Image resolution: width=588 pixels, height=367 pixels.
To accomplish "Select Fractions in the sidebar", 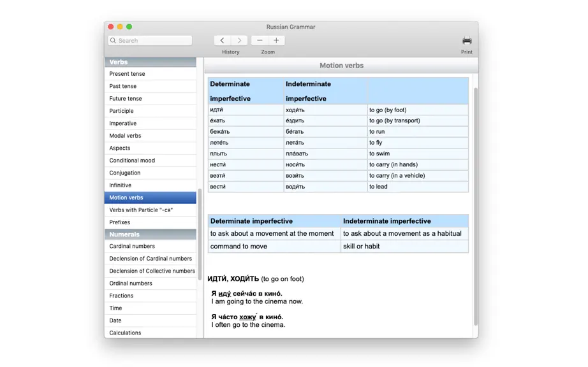I will coord(151,296).
